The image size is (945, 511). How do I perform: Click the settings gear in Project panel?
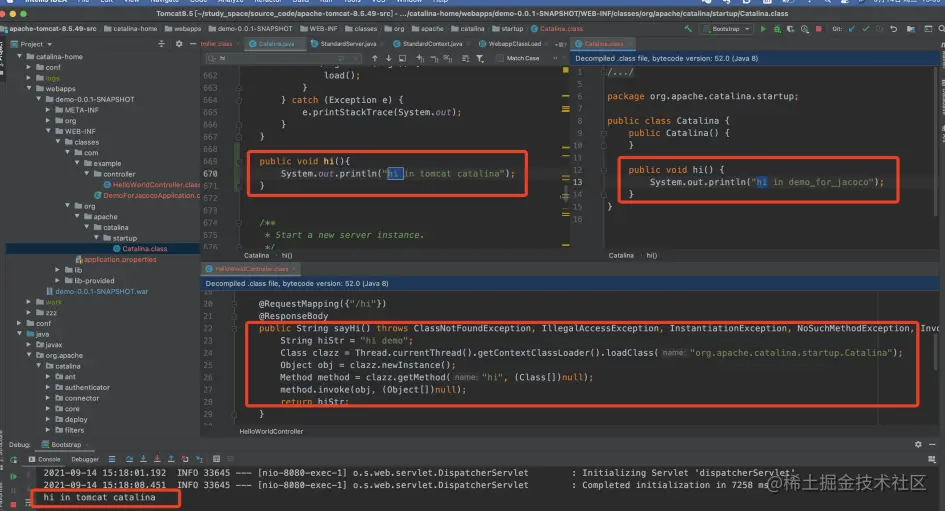tap(178, 43)
